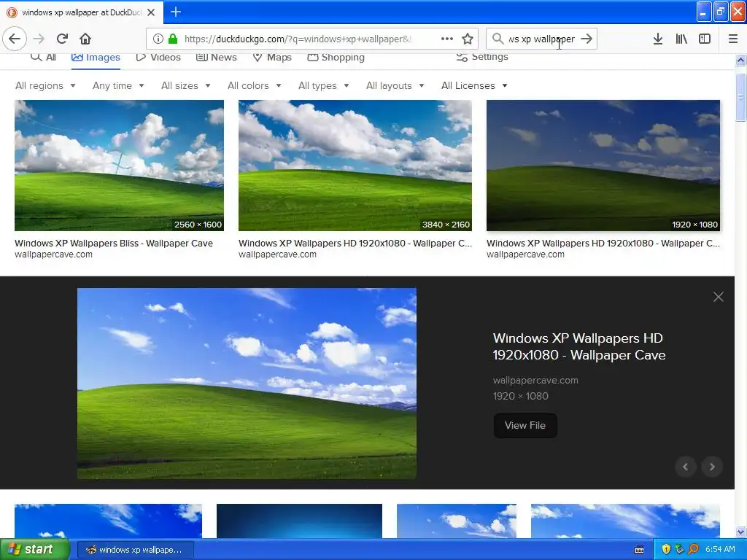Click the browser search text field
Screen dimensions: 747x560
coord(541,39)
